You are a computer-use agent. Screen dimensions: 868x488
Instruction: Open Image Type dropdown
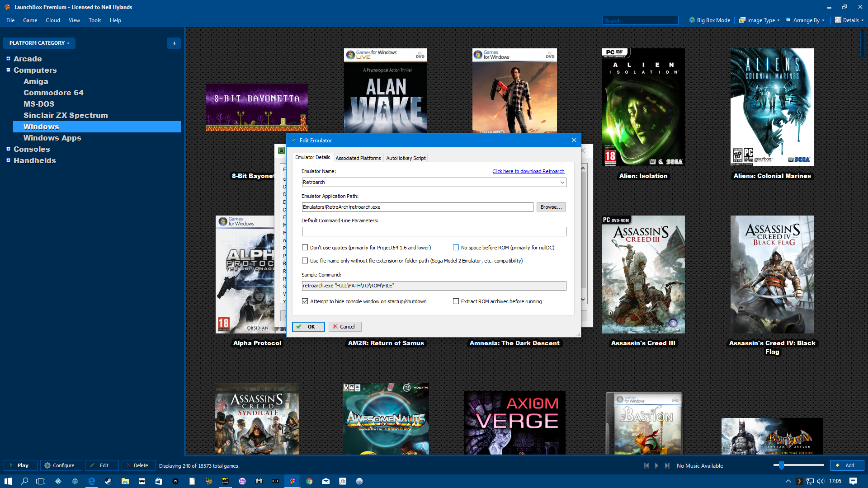(x=759, y=20)
